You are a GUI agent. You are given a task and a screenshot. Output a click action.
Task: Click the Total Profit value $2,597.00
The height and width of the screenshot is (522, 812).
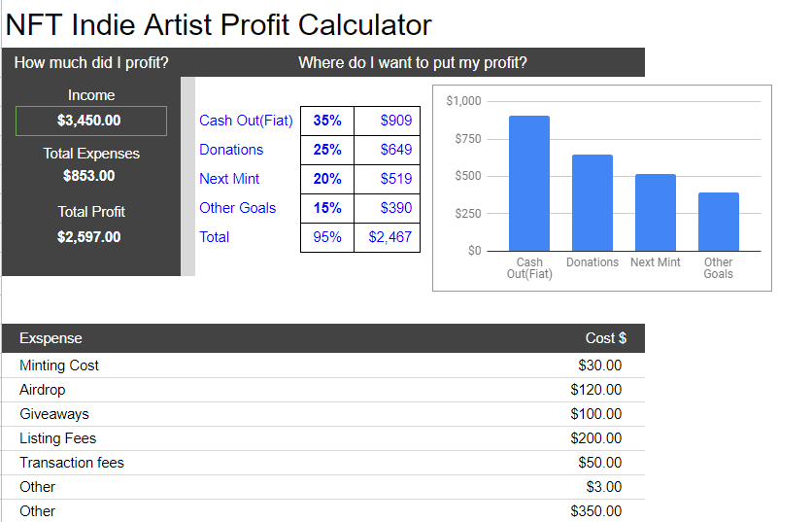pyautogui.click(x=88, y=237)
